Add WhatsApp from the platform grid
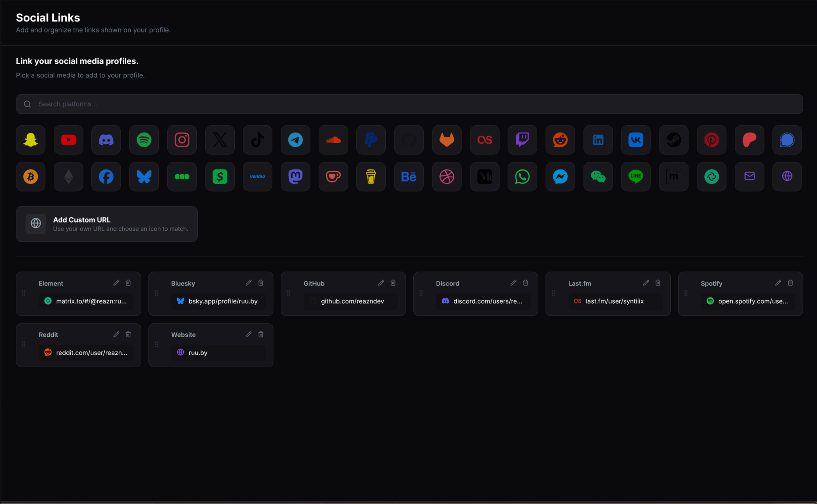The image size is (817, 504). point(522,177)
